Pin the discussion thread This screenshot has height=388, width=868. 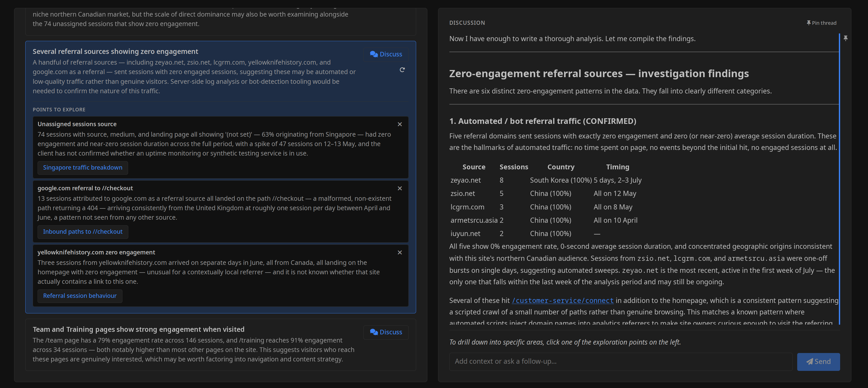click(x=821, y=23)
